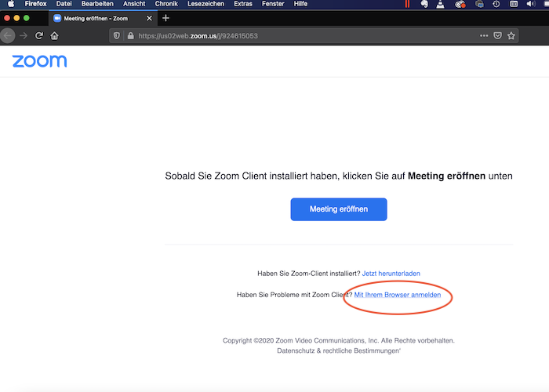The height and width of the screenshot is (392, 549).
Task: Open the Apple menu
Action: point(11,4)
